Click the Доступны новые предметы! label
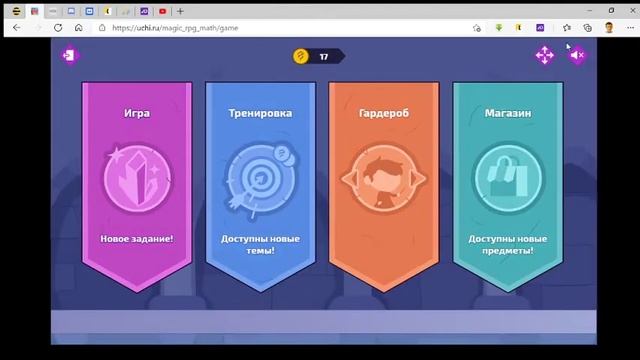 (x=508, y=244)
